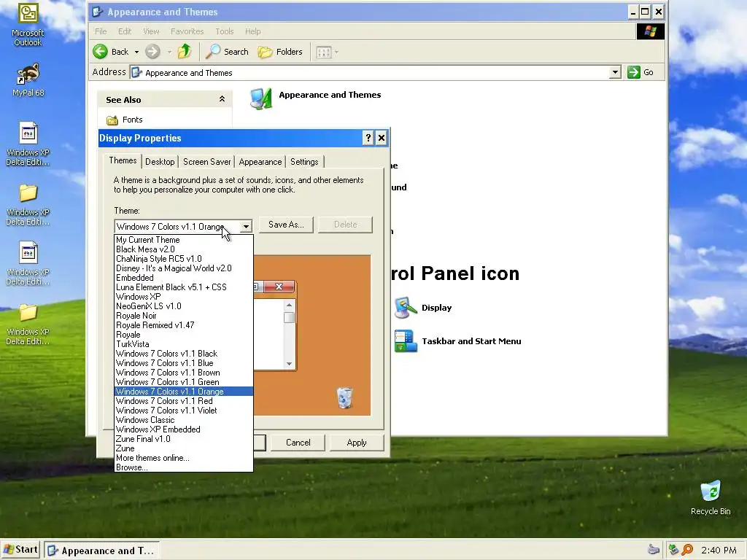Select NeoGeniX LS v1.0 theme
This screenshot has width=747, height=560.
(184, 306)
